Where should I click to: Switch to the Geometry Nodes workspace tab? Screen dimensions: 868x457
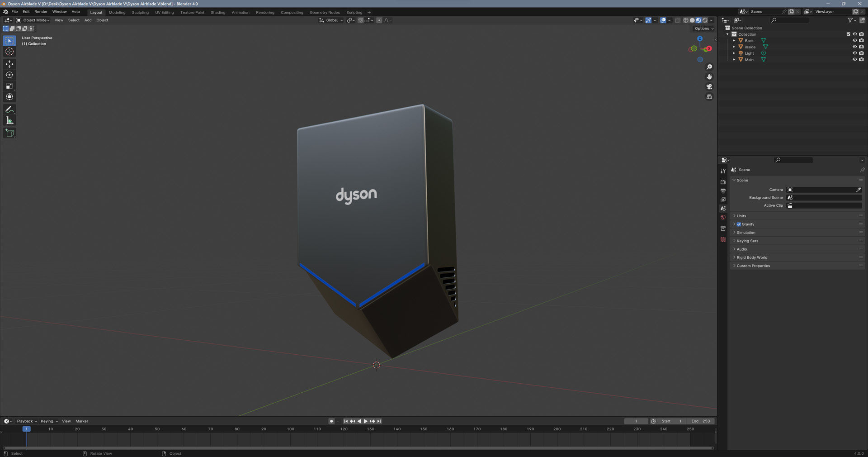click(x=325, y=13)
